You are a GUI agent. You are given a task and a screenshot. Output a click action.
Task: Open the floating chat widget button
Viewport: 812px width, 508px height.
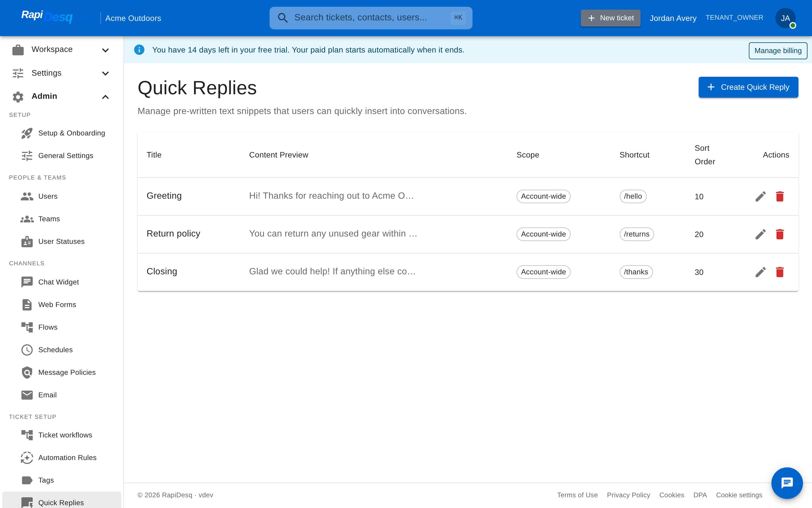click(787, 483)
